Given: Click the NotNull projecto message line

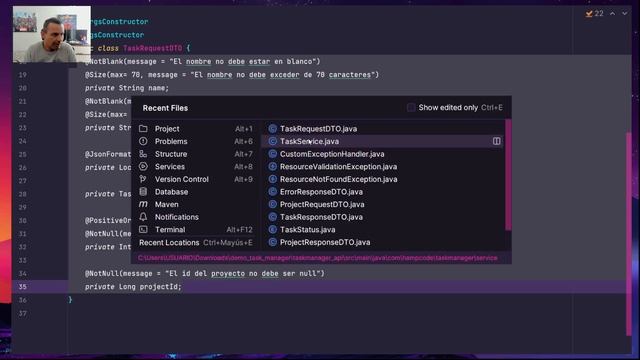Looking at the screenshot, I should pyautogui.click(x=204, y=273).
